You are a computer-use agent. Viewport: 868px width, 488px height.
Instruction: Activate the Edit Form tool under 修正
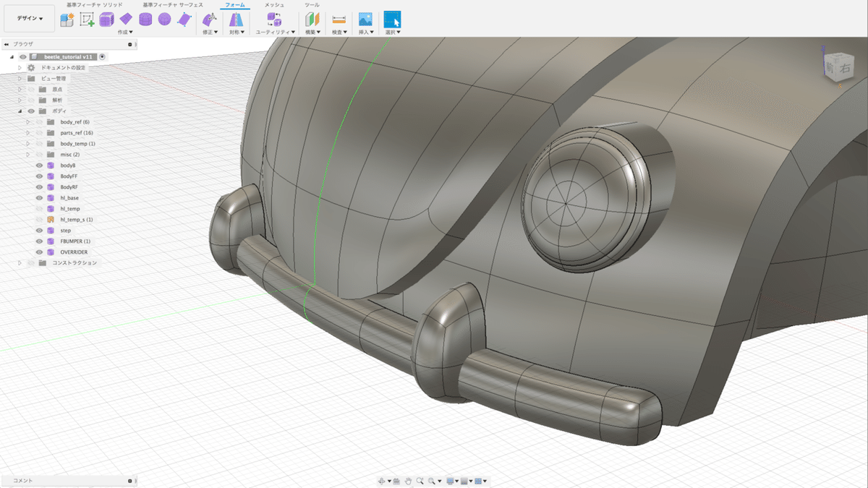[209, 20]
